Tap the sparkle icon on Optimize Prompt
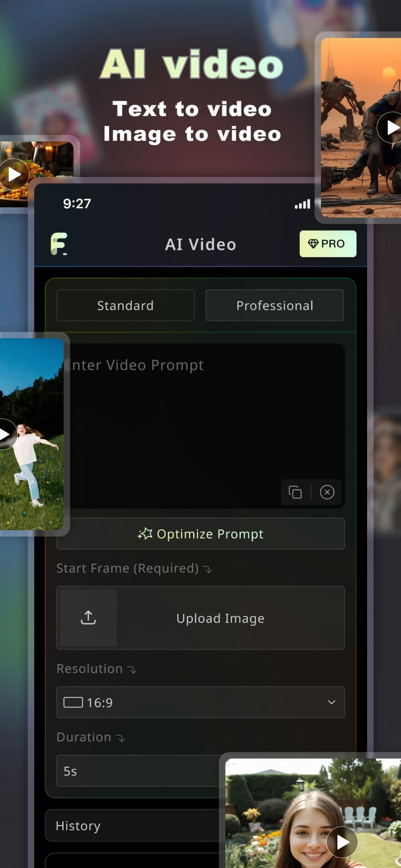Viewport: 401px width, 868px height. (x=145, y=534)
